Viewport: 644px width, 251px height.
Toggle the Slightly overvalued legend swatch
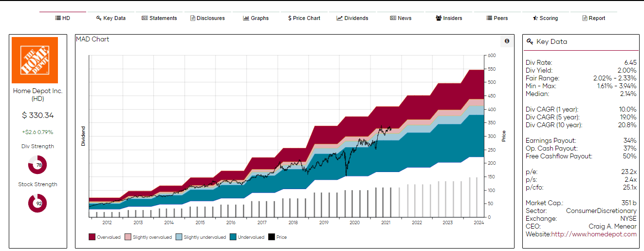(128, 237)
